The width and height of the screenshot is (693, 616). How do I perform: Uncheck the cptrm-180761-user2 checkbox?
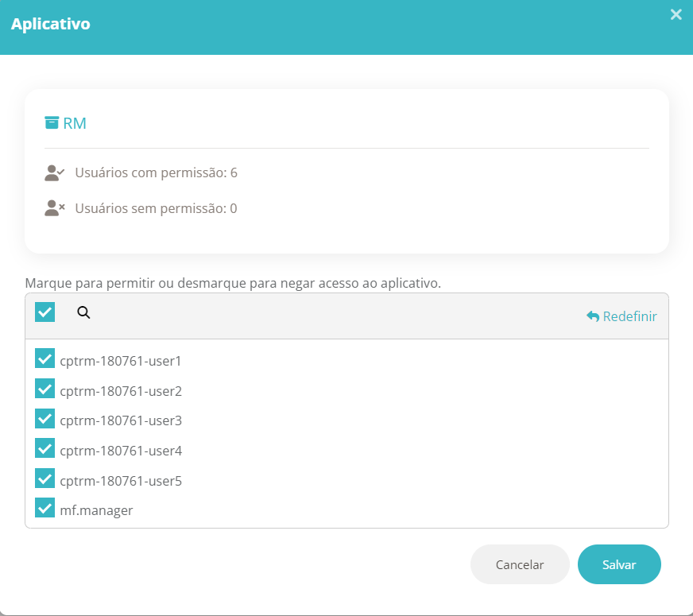point(45,389)
